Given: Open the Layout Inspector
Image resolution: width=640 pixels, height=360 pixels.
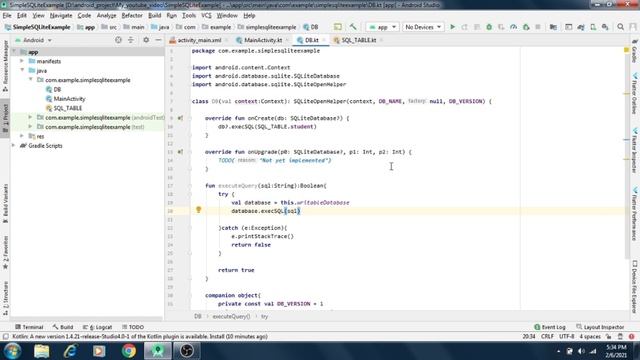Looking at the screenshot, I should point(600,327).
